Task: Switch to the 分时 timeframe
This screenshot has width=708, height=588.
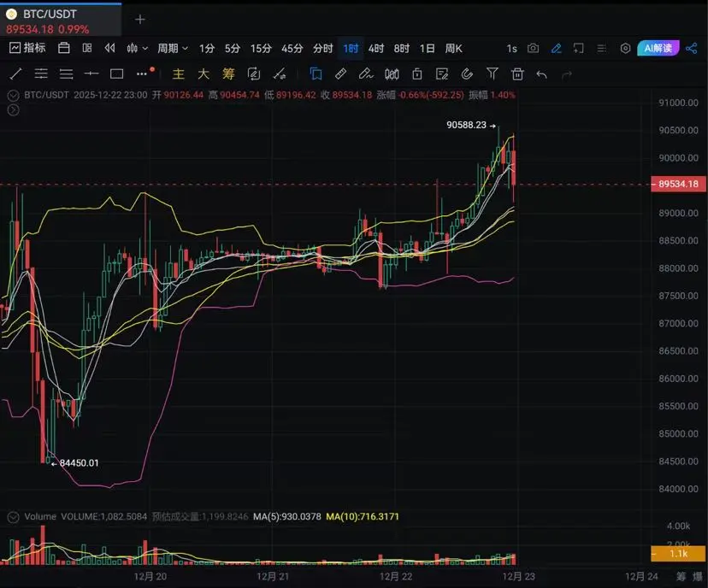Action: (x=323, y=48)
